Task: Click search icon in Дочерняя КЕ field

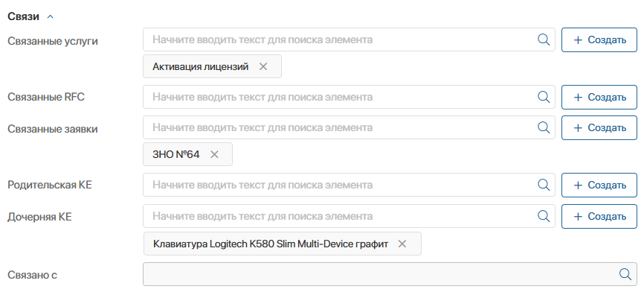Action: coord(544,216)
